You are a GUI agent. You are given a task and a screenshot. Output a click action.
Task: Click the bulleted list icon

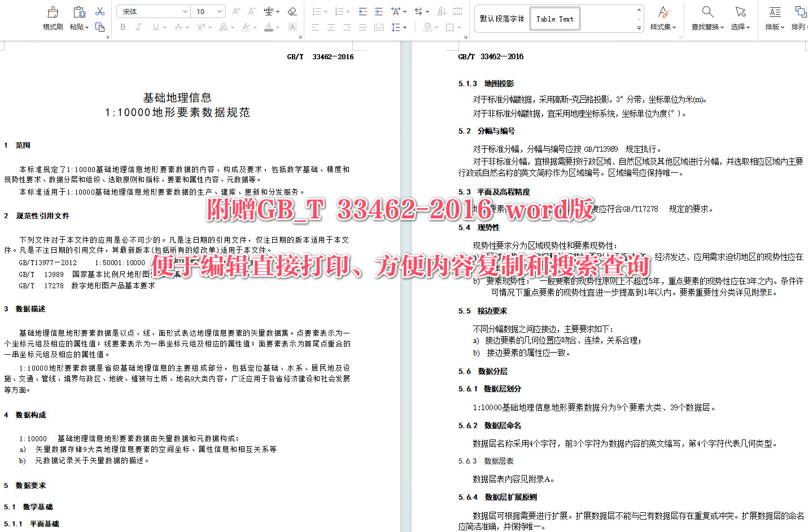click(317, 10)
